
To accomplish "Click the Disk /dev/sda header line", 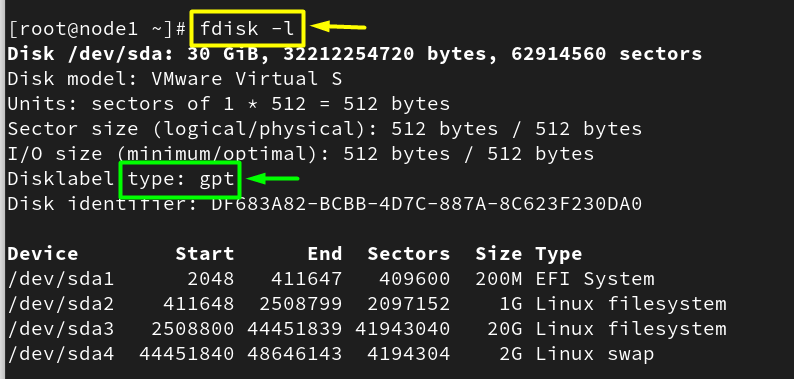I will tap(354, 54).
